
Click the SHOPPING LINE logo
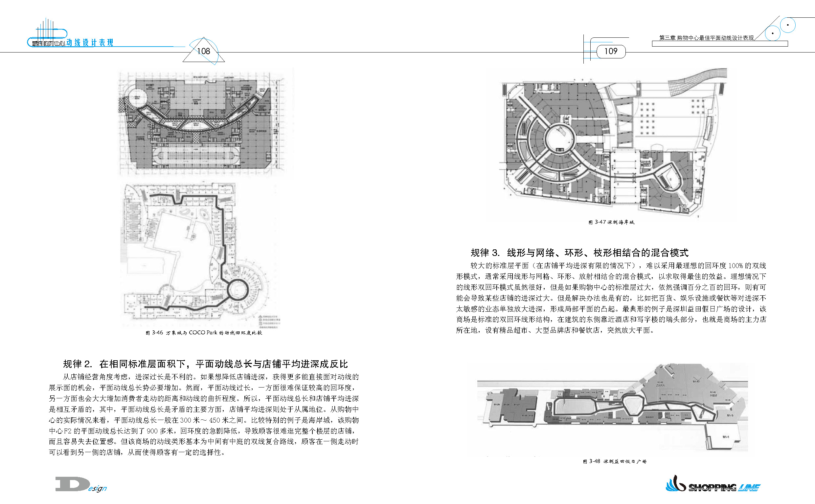point(714,487)
